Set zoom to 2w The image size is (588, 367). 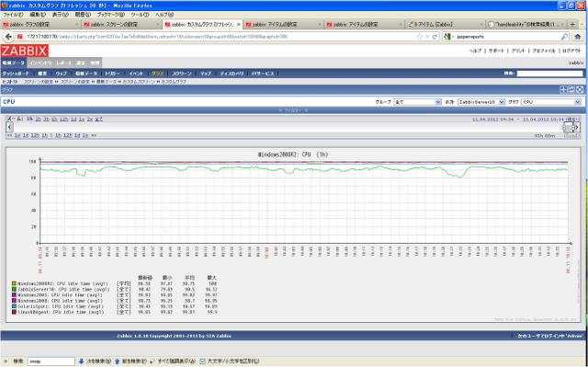(90, 120)
